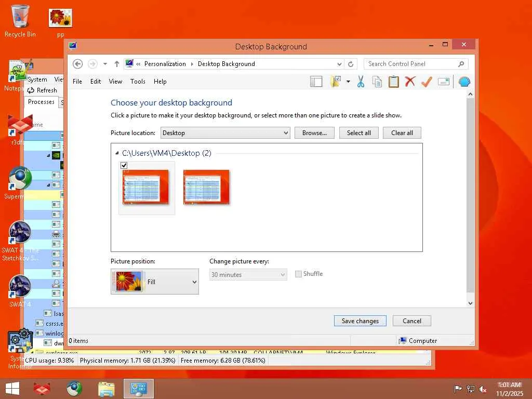Click the Desktop Background window title icon

(73, 46)
